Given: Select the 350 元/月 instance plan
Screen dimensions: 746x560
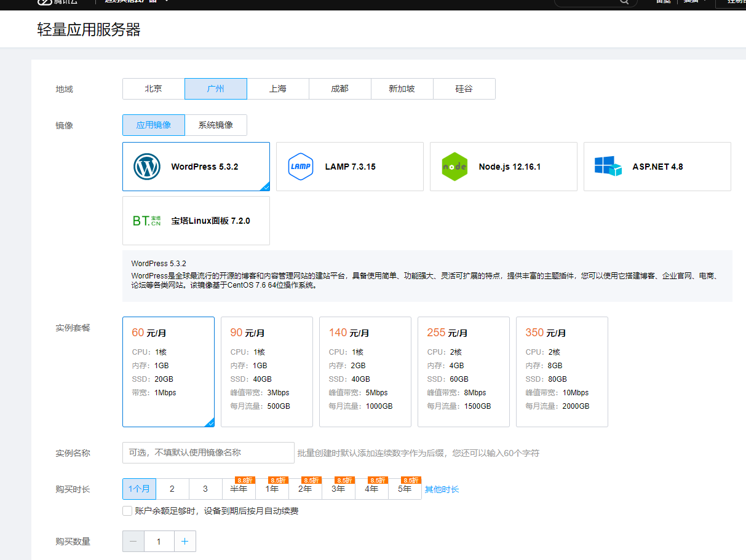Looking at the screenshot, I should (x=561, y=372).
